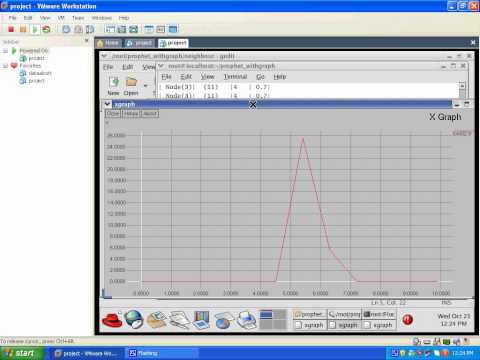Close the sidebar panel
Image resolution: width=480 pixels, height=360 pixels.
(x=87, y=41)
